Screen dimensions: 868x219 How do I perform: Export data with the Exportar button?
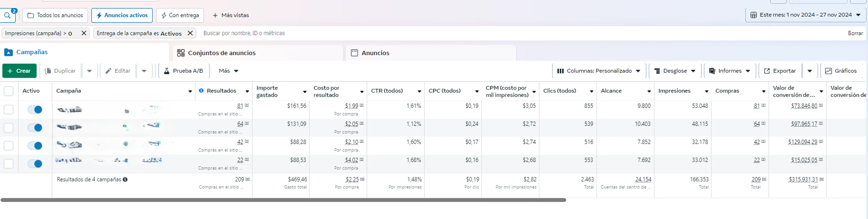coord(780,71)
